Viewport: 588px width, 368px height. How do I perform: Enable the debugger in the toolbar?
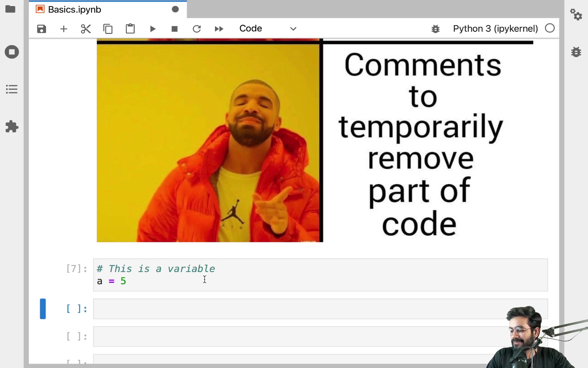click(x=436, y=29)
